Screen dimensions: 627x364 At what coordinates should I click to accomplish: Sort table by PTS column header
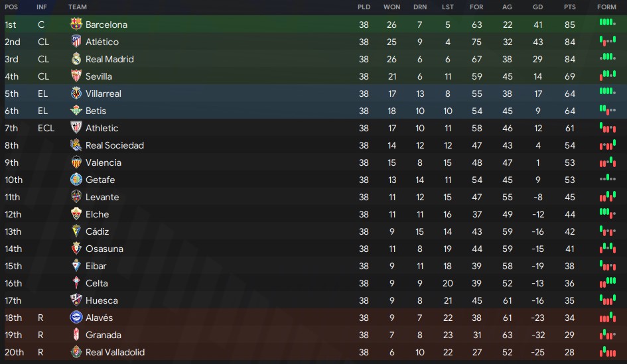click(x=570, y=7)
